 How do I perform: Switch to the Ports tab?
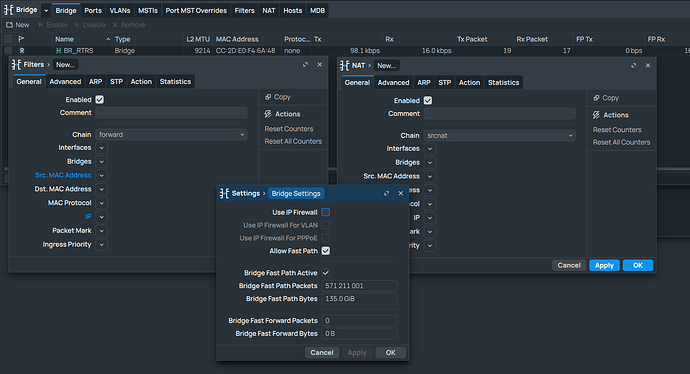pos(93,11)
